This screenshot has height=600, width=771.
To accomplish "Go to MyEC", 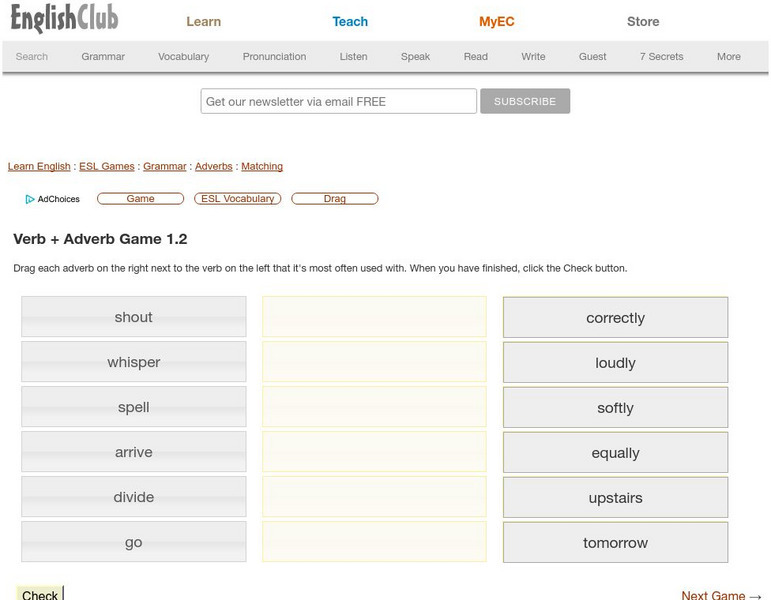I will point(496,21).
